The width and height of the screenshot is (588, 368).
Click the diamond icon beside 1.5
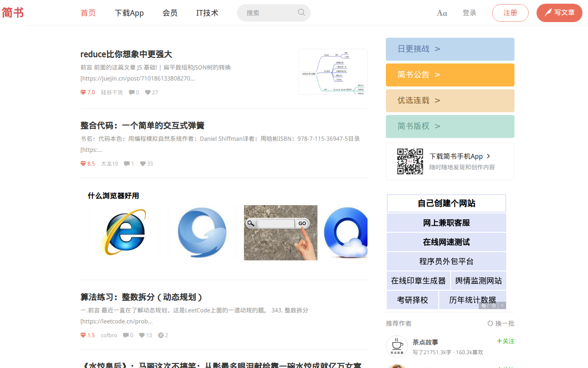(83, 335)
